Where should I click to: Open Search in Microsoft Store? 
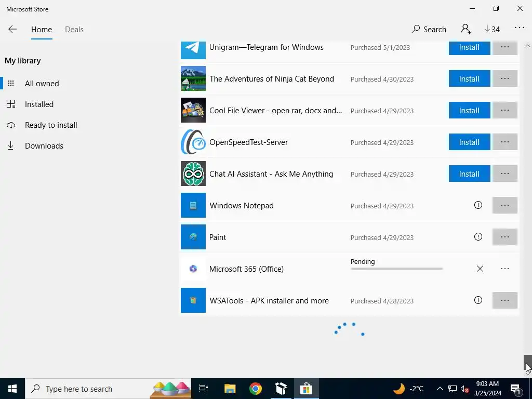pos(429,30)
